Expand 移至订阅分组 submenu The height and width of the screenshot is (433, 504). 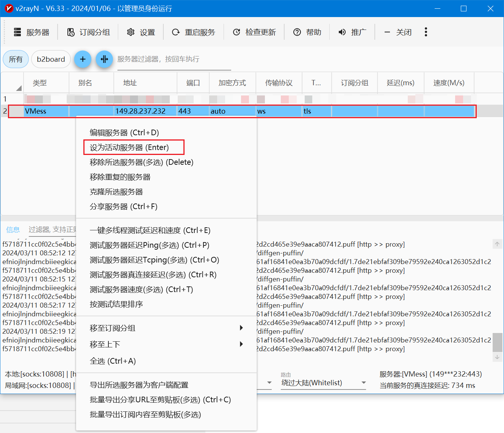pyautogui.click(x=166, y=328)
